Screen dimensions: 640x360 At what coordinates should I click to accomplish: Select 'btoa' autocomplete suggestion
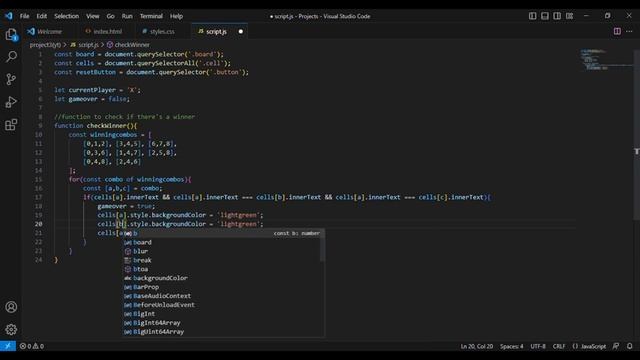(x=223, y=269)
